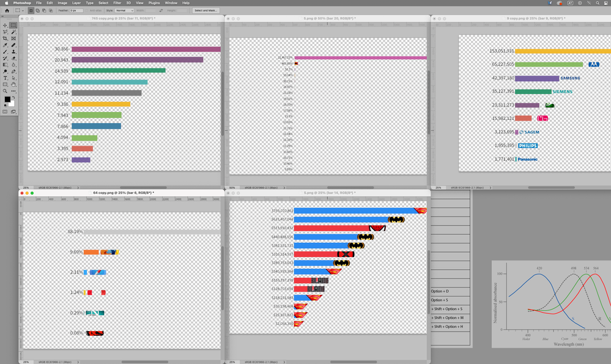Toggle Subtract from selection mode
This screenshot has width=611, height=364.
pyautogui.click(x=43, y=10)
